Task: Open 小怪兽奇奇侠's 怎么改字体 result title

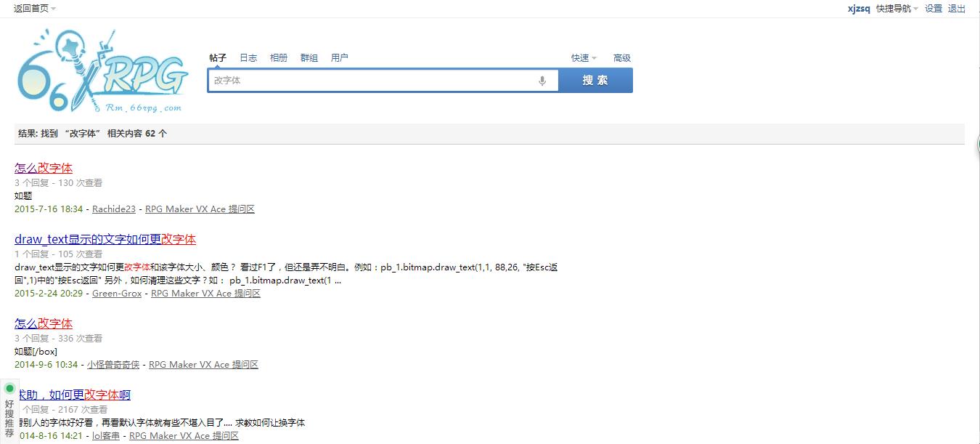Action: [44, 323]
